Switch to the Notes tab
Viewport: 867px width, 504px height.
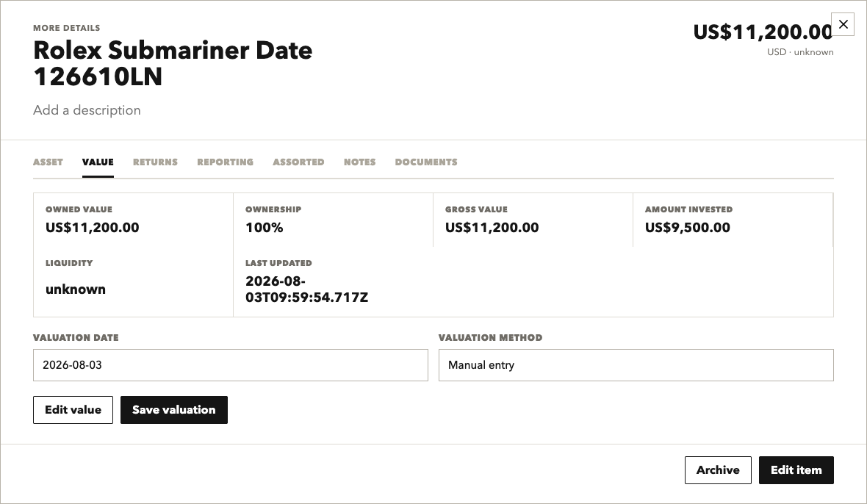pos(359,162)
